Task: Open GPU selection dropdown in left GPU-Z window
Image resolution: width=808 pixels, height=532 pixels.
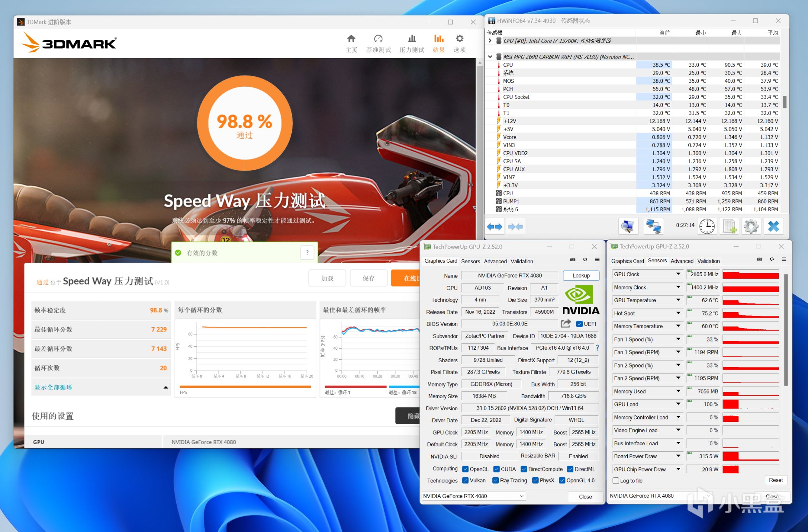Action: click(x=522, y=496)
